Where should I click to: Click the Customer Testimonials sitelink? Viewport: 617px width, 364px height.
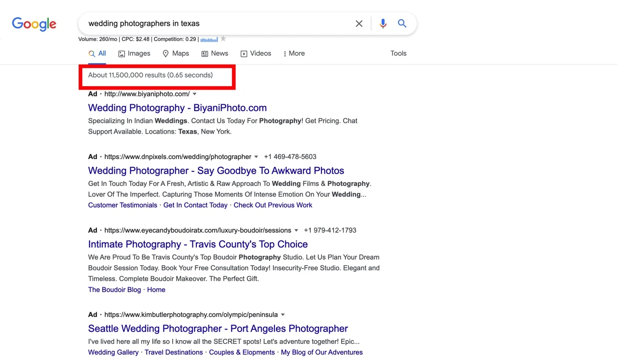122,205
